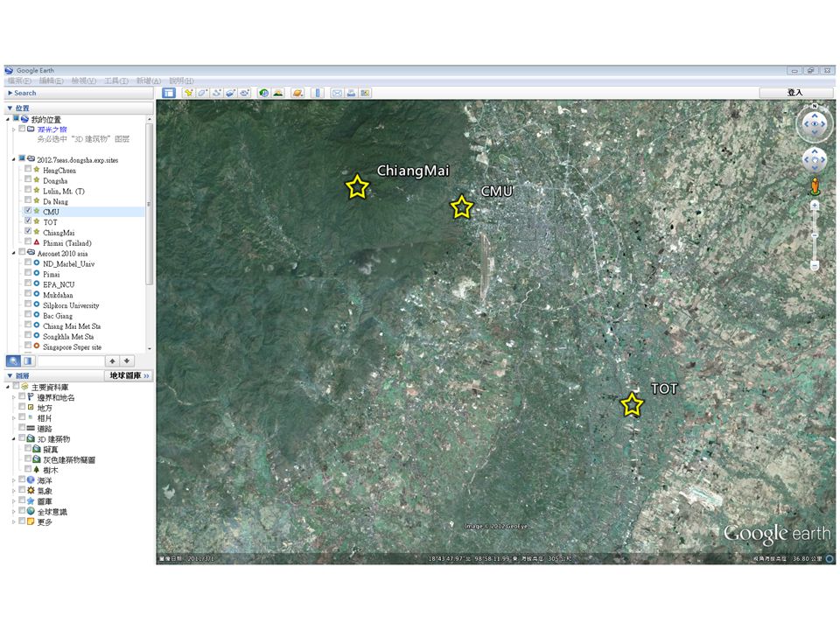Click the CMU star placemark on map

(462, 206)
